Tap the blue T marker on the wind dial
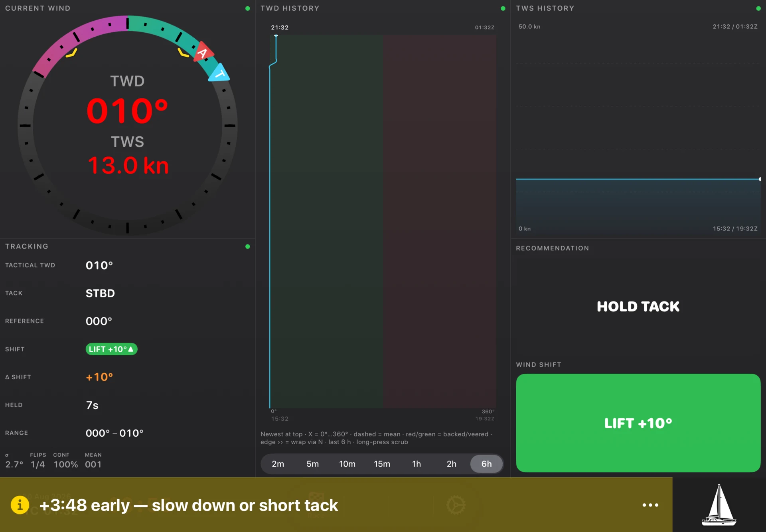 pos(219,73)
